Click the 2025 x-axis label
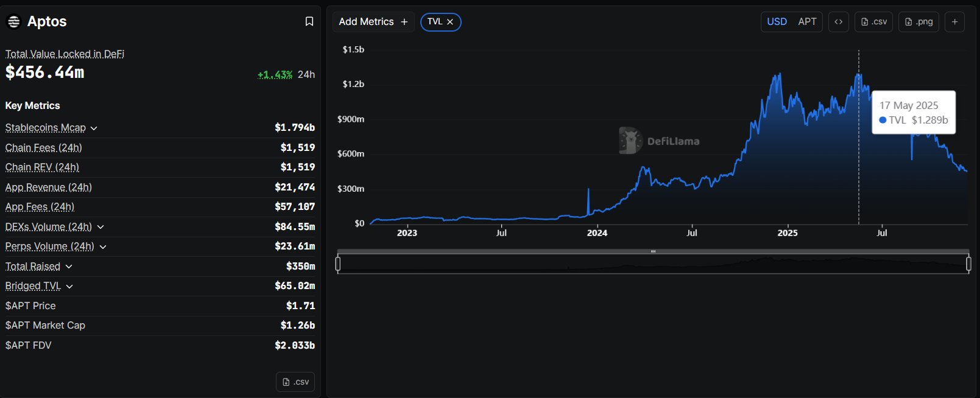 (x=788, y=233)
